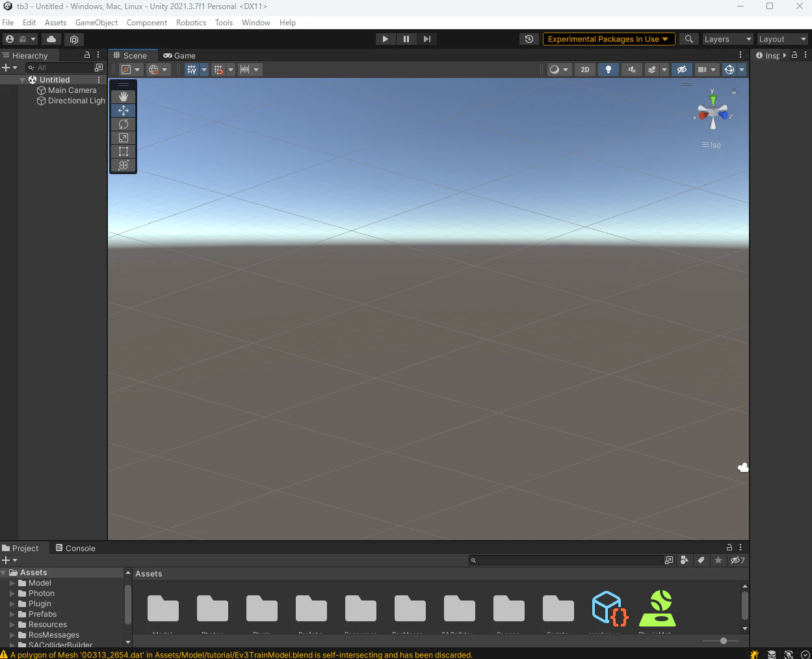This screenshot has width=812, height=659.
Task: Switch to the Console tab
Action: tap(75, 549)
